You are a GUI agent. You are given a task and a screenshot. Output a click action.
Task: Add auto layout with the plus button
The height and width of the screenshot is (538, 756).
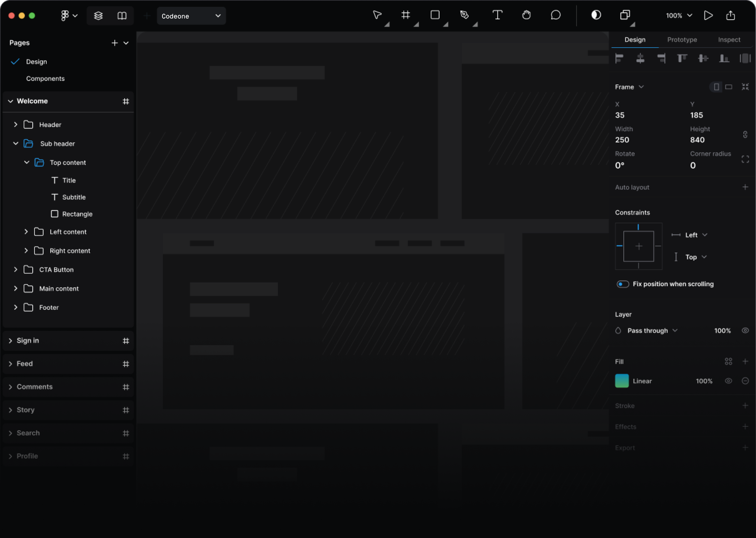coord(745,187)
